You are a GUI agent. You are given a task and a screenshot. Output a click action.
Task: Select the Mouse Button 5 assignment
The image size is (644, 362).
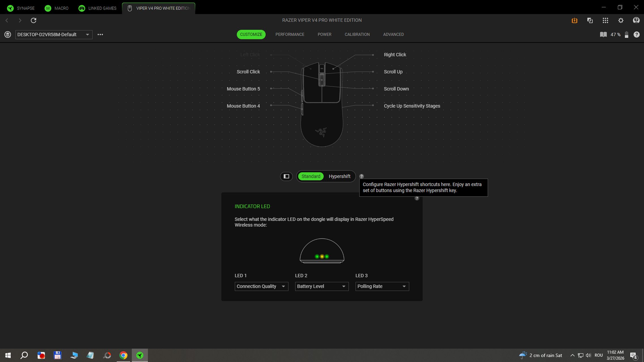[243, 89]
